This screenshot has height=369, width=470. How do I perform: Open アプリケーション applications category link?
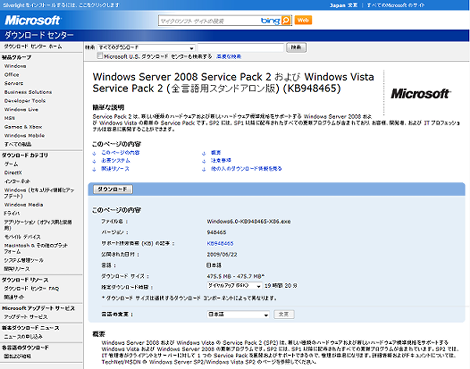tap(38, 225)
